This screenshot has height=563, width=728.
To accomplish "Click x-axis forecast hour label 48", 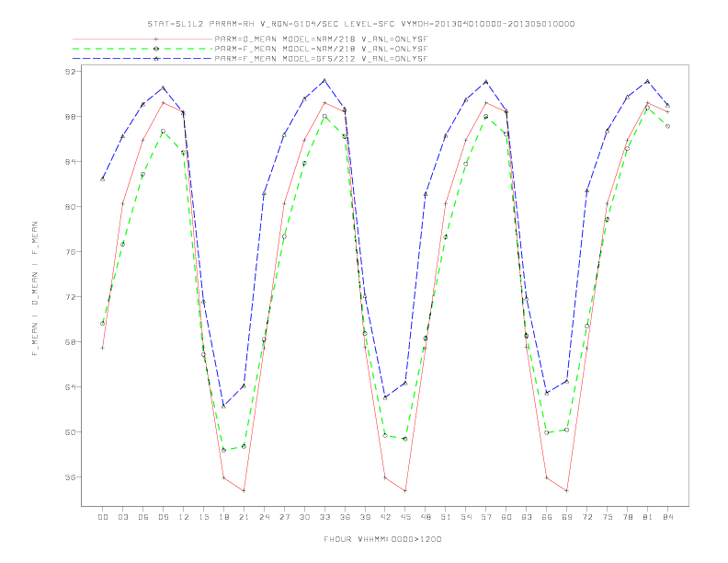I will tap(426, 517).
